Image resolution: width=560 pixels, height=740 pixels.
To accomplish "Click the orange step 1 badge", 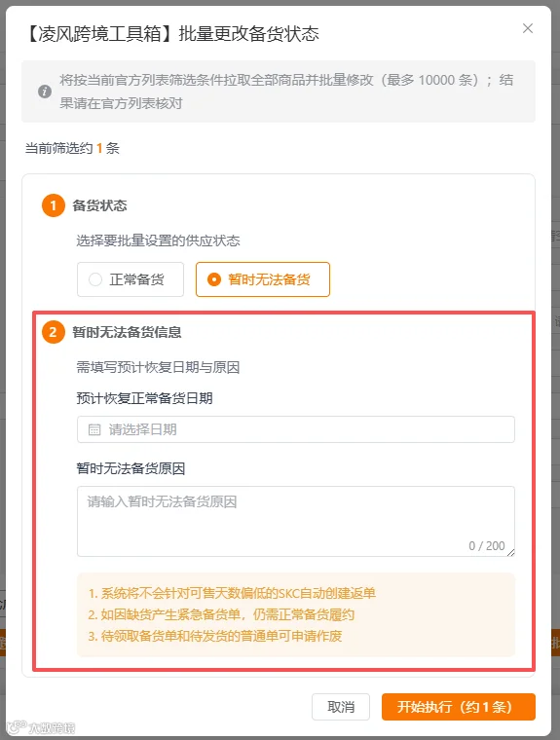I will pos(54,205).
